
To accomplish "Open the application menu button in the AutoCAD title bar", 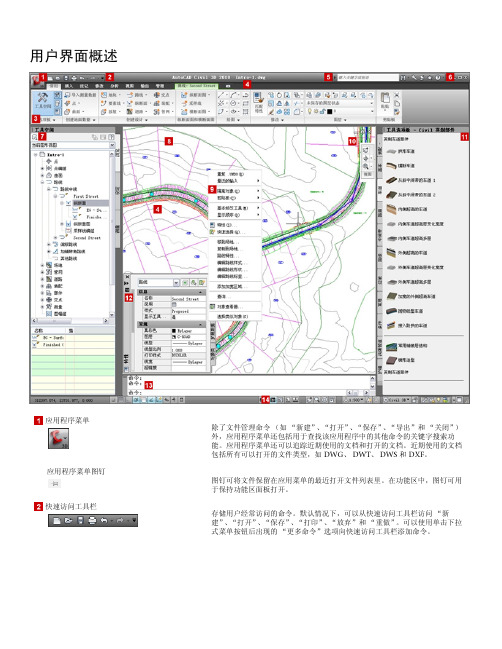I will [x=37, y=80].
